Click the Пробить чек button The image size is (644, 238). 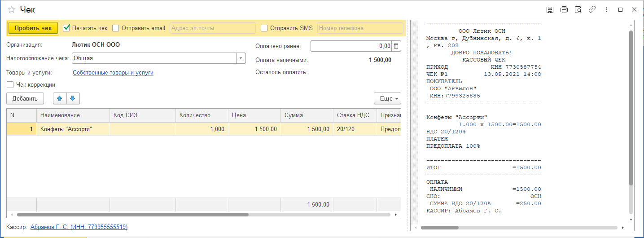33,28
